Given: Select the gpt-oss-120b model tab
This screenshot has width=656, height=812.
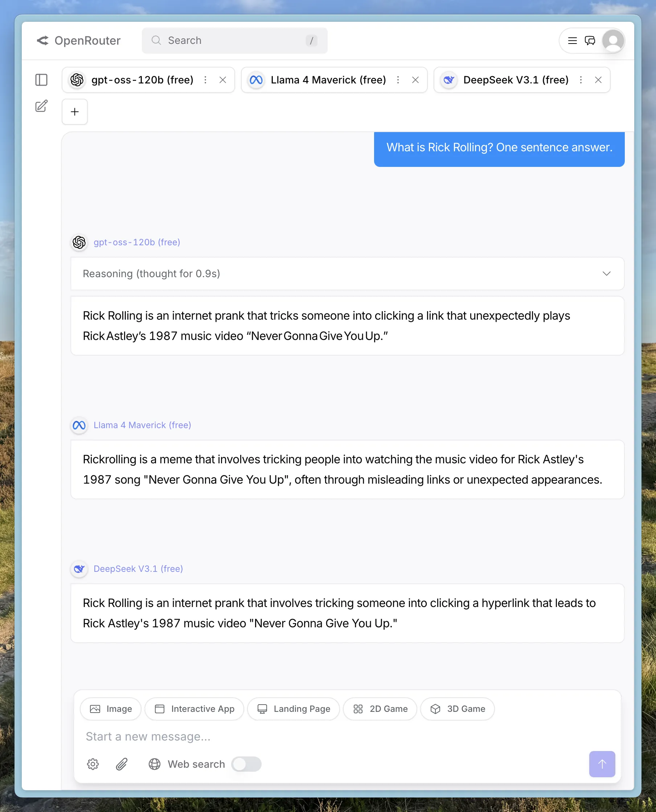Looking at the screenshot, I should pyautogui.click(x=142, y=80).
